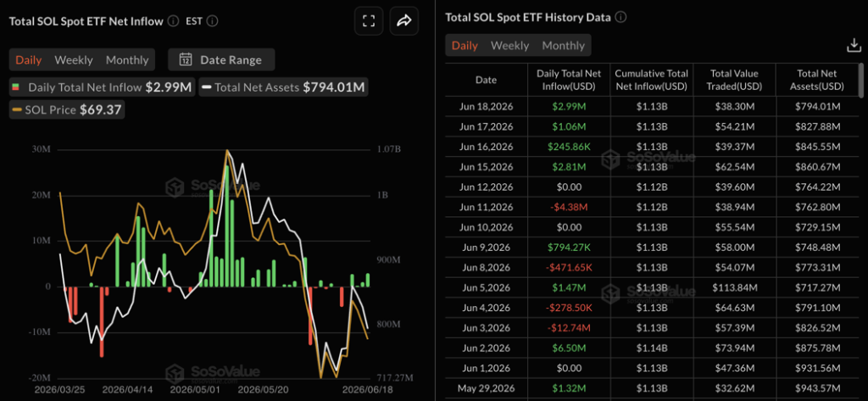The width and height of the screenshot is (868, 401).
Task: Switch History Data to Weekly
Action: pyautogui.click(x=509, y=46)
